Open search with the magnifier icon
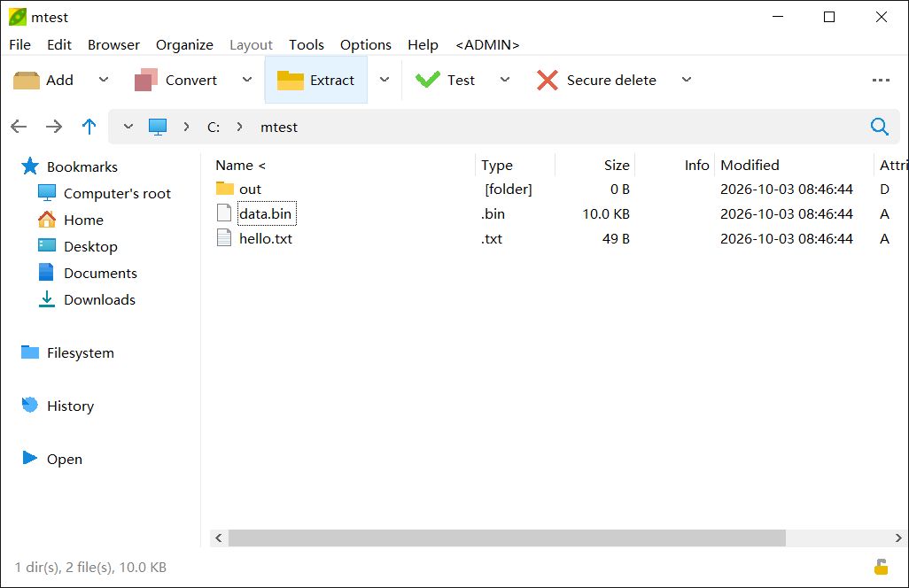 (x=880, y=127)
